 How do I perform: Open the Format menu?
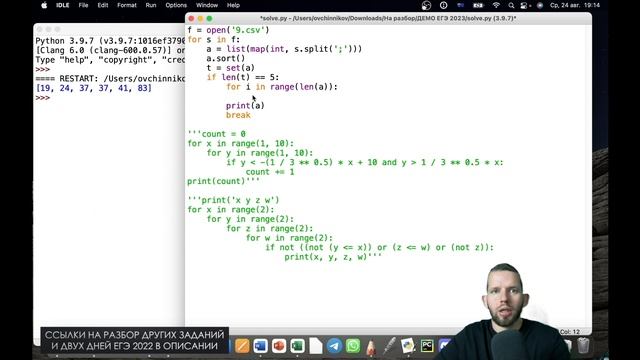click(x=127, y=5)
